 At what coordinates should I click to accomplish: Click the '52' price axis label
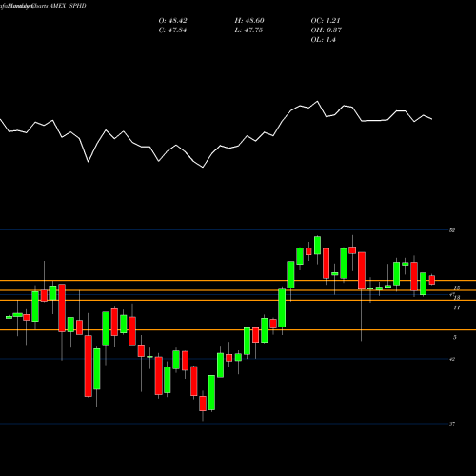(x=452, y=230)
